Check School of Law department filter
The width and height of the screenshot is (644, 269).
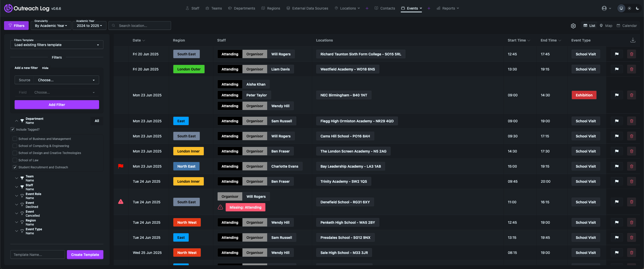click(x=15, y=160)
